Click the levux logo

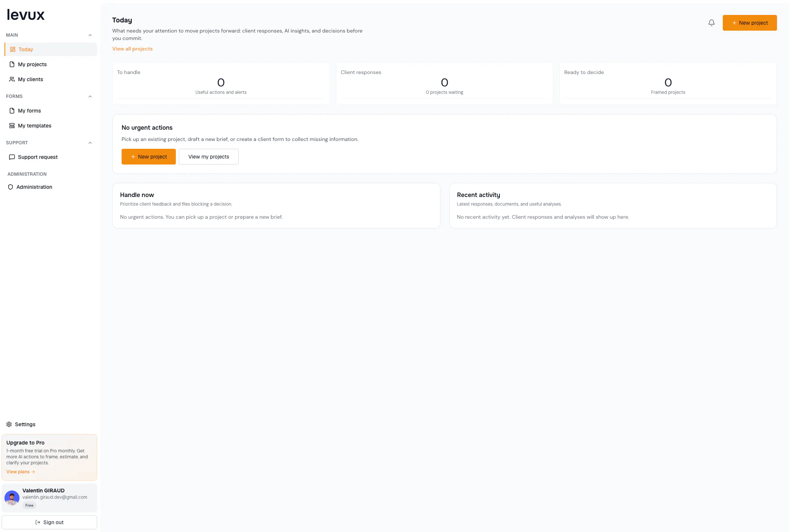pyautogui.click(x=25, y=15)
